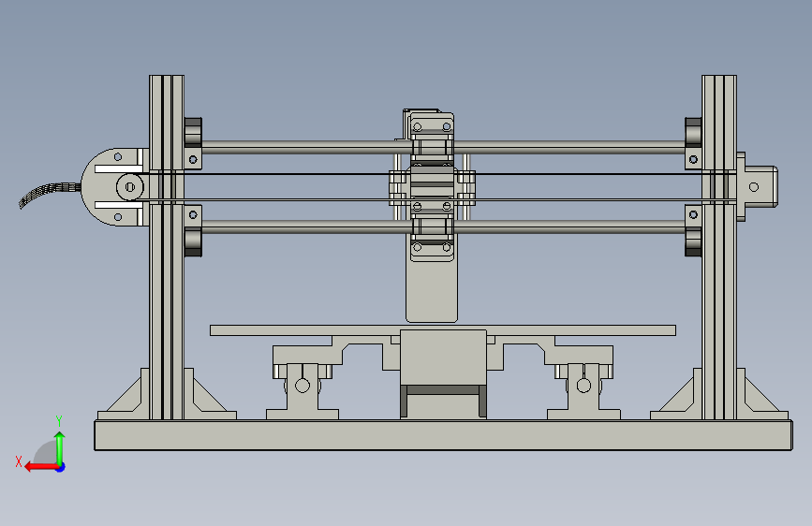Select the braided motor cable at far left
The height and width of the screenshot is (526, 812).
(50, 194)
